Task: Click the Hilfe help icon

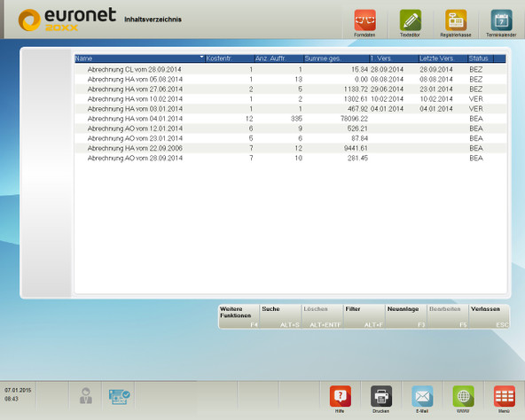Action: click(x=341, y=396)
